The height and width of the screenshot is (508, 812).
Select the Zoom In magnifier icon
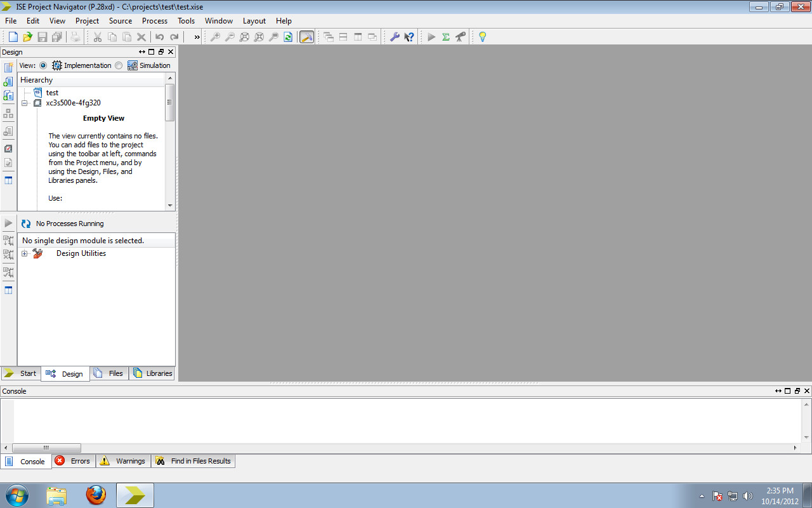click(x=214, y=36)
